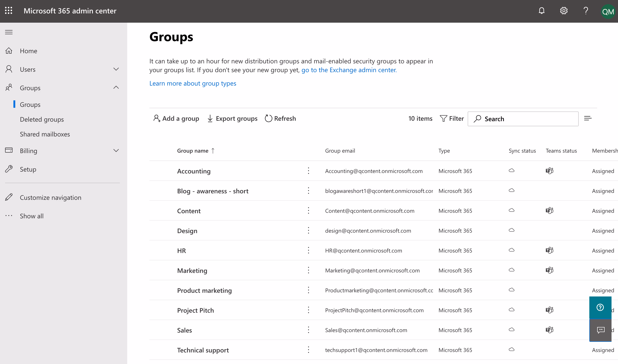Click the help question mark in header
618x364 pixels.
click(586, 11)
